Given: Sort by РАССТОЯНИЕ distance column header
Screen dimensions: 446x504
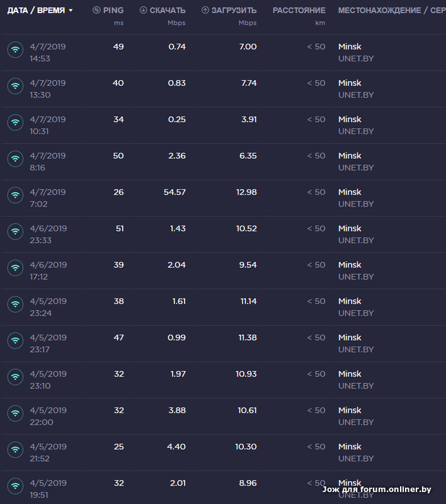Looking at the screenshot, I should coord(299,11).
